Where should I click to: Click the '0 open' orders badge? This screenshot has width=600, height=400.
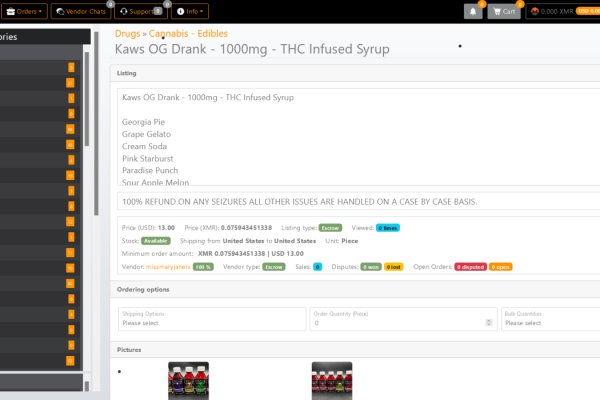click(x=501, y=267)
